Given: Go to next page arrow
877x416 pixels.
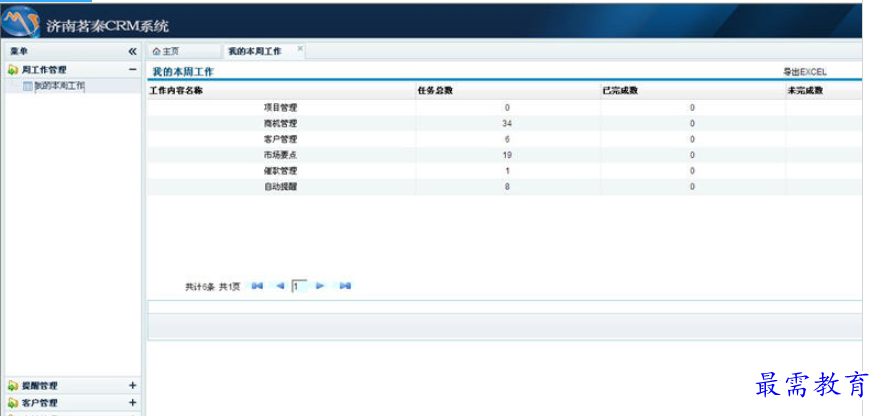Looking at the screenshot, I should (320, 286).
